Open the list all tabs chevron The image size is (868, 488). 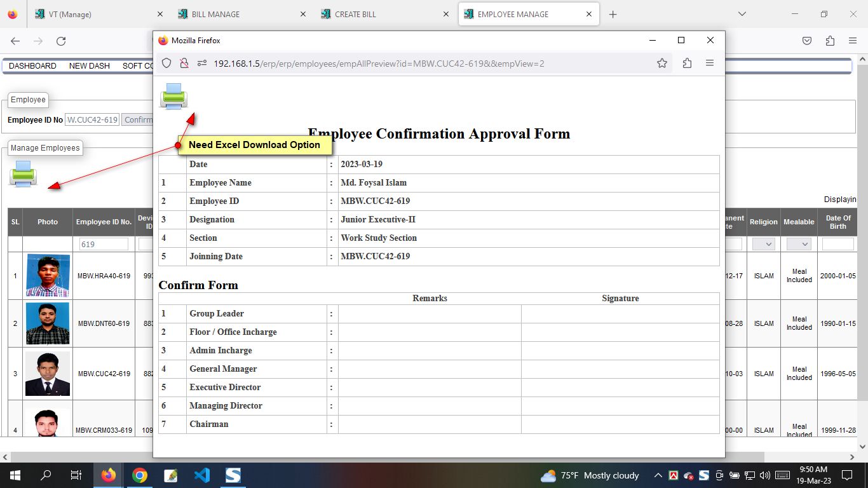tap(742, 14)
